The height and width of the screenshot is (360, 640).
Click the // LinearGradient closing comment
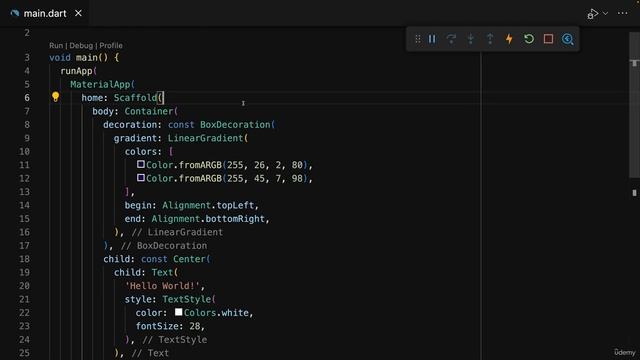coord(177,232)
